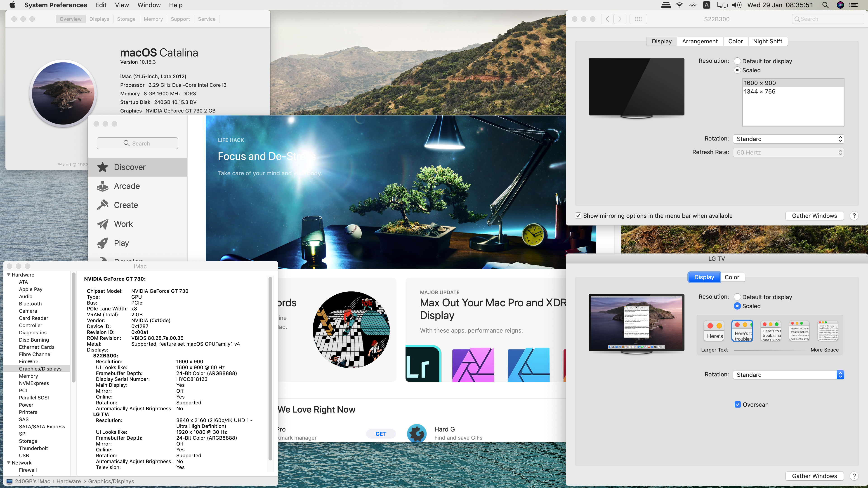Image resolution: width=868 pixels, height=488 pixels.
Task: Select Graphics/Displays in System Information sidebar
Action: [37, 368]
